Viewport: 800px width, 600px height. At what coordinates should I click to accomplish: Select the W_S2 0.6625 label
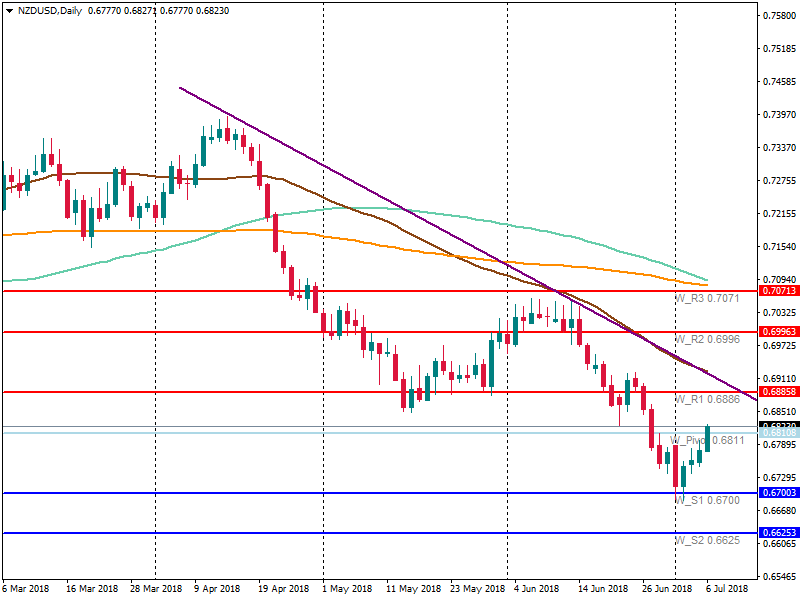pyautogui.click(x=707, y=541)
